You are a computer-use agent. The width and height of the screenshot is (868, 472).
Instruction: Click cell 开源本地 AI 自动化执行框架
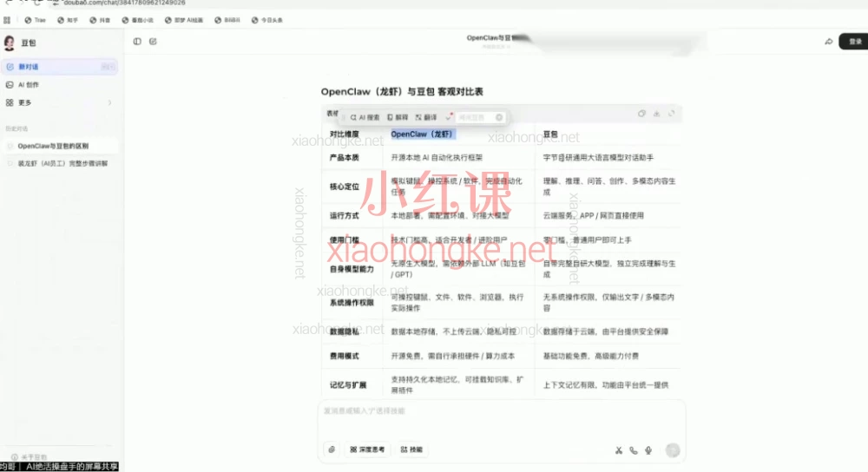coord(437,158)
